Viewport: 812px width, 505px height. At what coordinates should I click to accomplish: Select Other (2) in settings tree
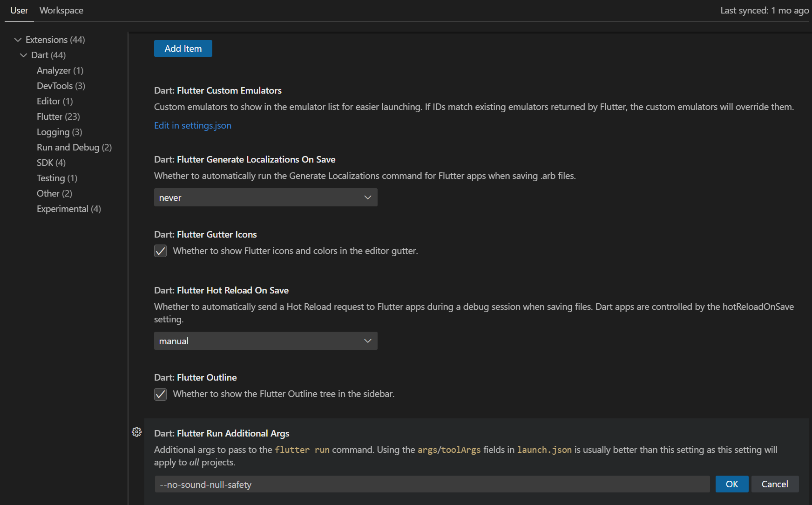tap(54, 193)
